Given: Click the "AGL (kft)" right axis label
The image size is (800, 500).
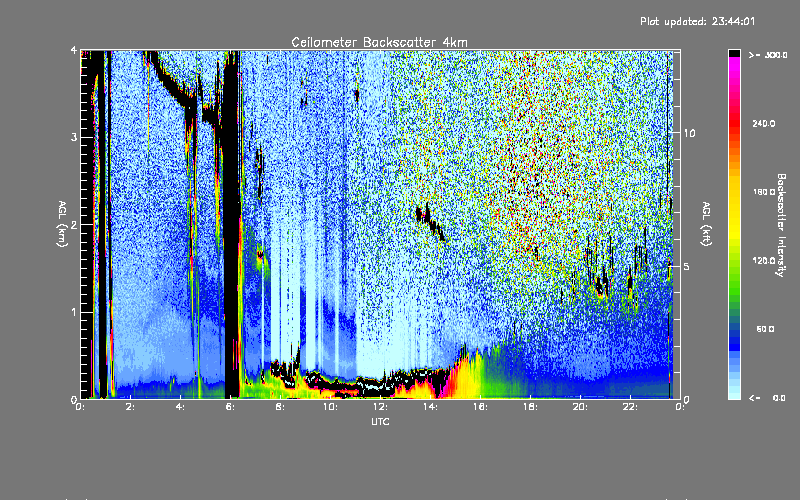Looking at the screenshot, I should pos(707,224).
